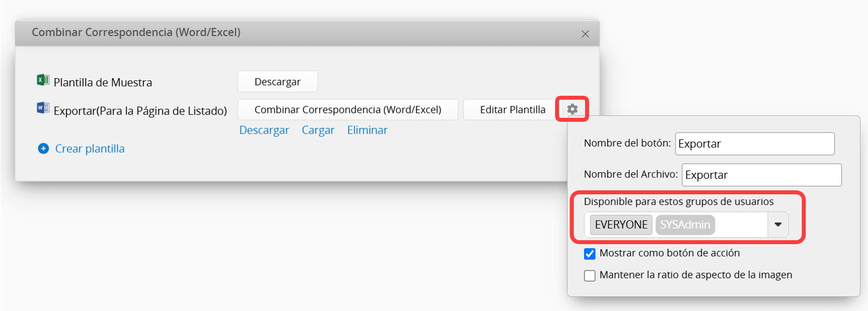Open Editar Plantilla
The height and width of the screenshot is (311, 868).
(x=513, y=109)
